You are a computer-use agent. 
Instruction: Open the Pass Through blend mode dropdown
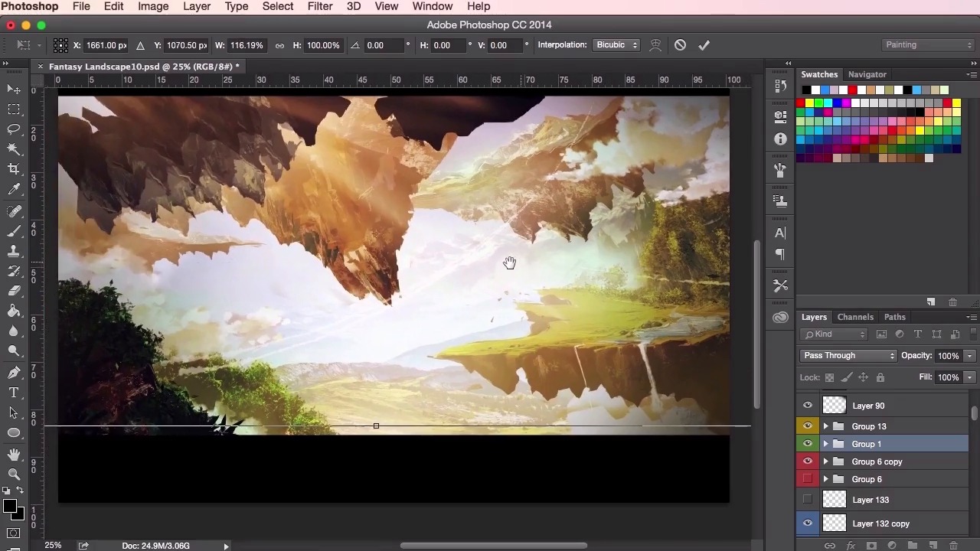[848, 356]
